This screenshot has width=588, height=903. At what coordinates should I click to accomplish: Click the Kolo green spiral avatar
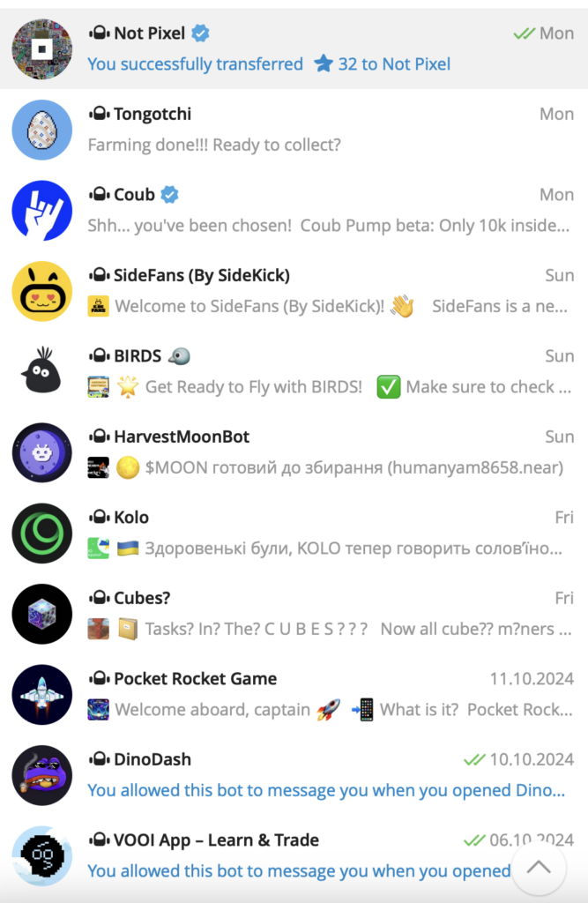[x=42, y=533]
